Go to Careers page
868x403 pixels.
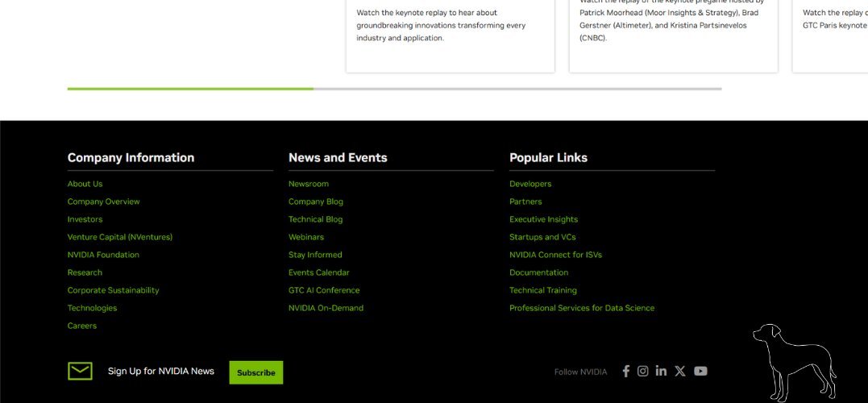point(82,326)
